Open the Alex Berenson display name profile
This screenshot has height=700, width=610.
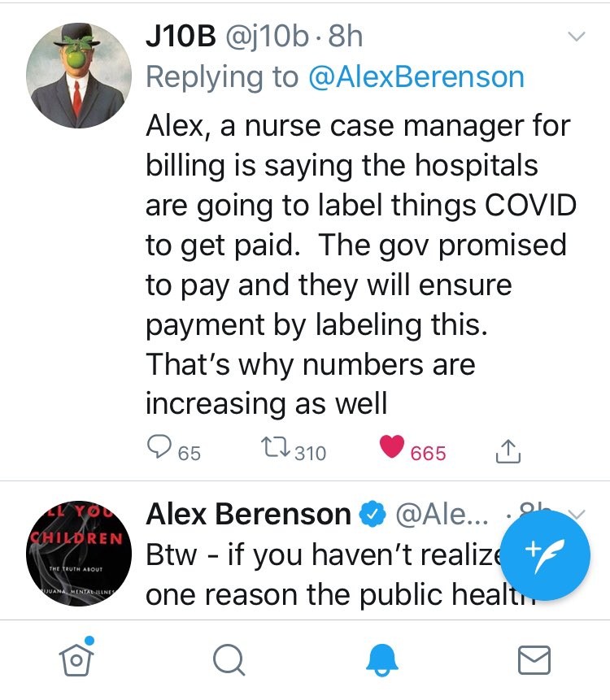coord(249,514)
